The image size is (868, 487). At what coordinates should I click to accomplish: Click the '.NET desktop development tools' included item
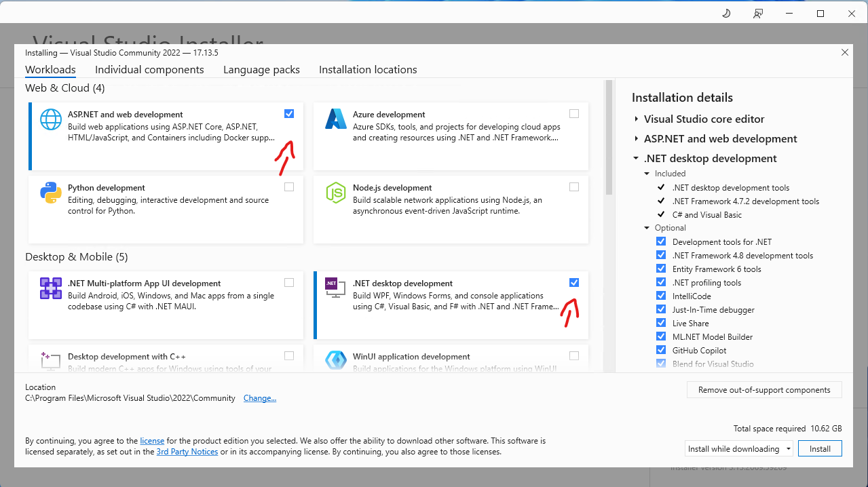(731, 188)
